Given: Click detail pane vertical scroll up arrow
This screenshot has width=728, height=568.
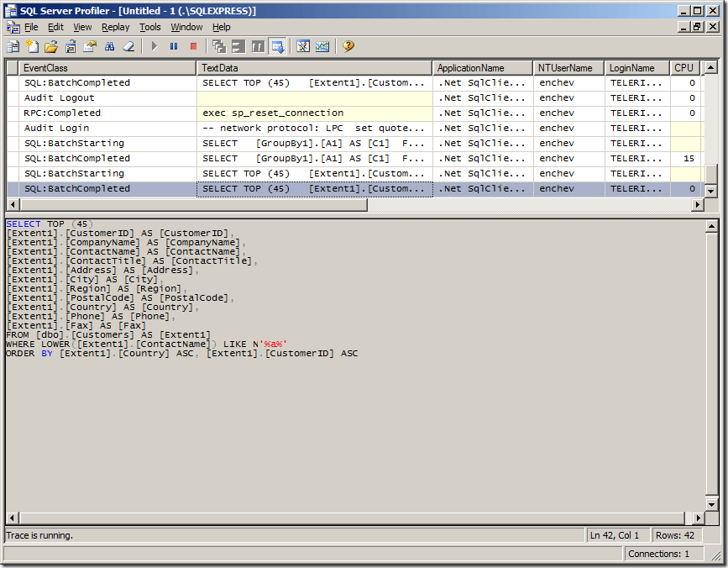Looking at the screenshot, I should 711,227.
